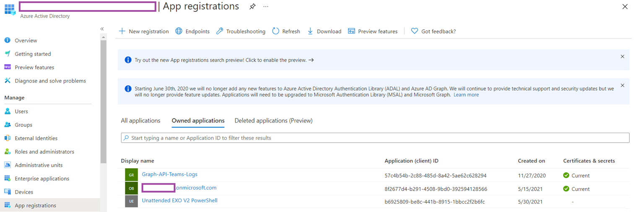The width and height of the screenshot is (644, 212).
Task: Click the Created on column header
Action: click(531, 161)
